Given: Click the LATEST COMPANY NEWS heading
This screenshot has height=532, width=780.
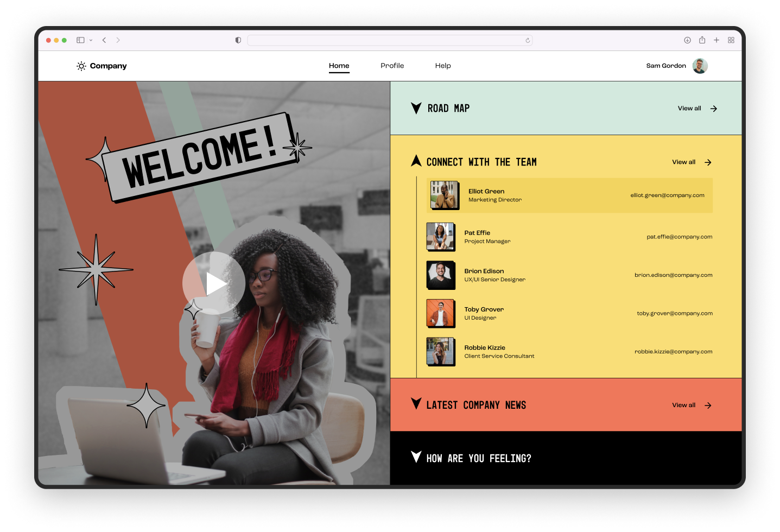Looking at the screenshot, I should (476, 406).
